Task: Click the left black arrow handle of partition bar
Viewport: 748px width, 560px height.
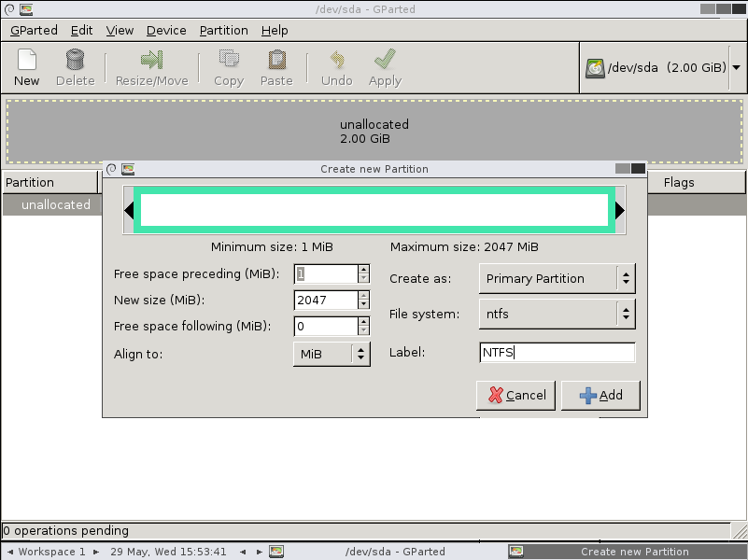Action: pos(129,210)
